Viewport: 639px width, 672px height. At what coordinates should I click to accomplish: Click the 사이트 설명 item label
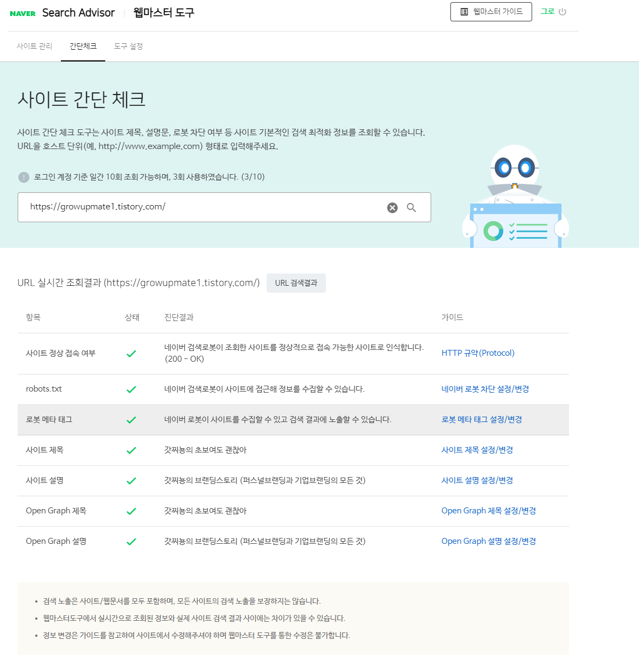point(44,480)
